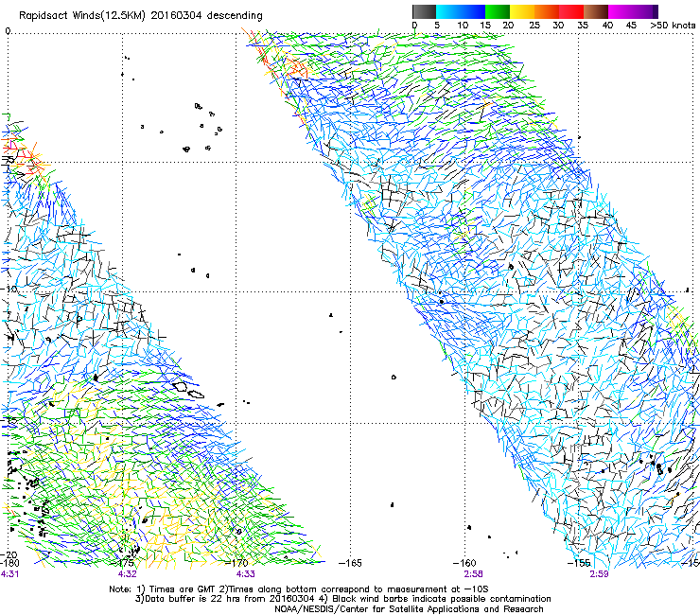Click the '>50 knots' legend label

click(x=673, y=26)
